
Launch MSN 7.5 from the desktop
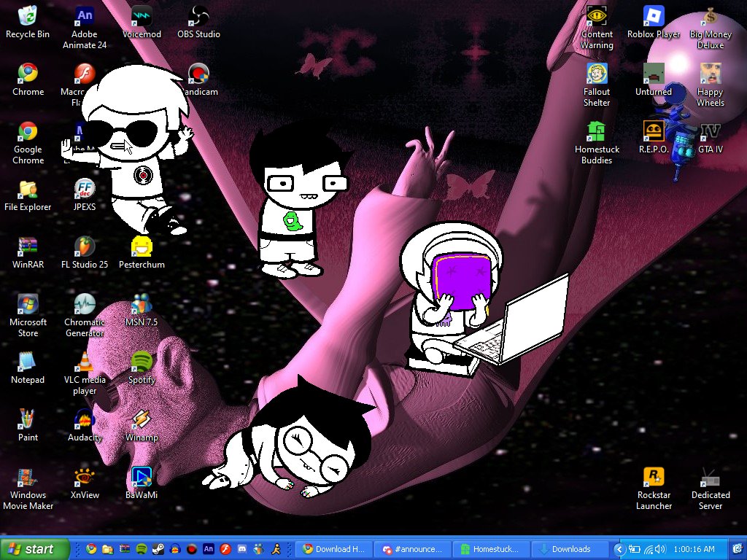pyautogui.click(x=142, y=310)
